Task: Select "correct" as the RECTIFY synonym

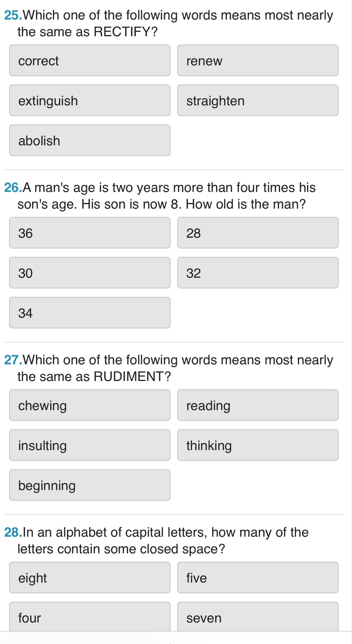Action: pyautogui.click(x=90, y=60)
